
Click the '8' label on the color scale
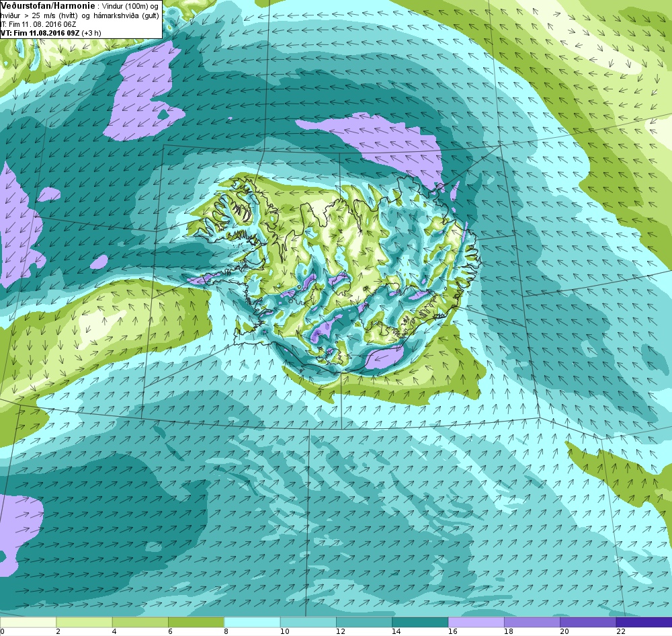point(226,631)
